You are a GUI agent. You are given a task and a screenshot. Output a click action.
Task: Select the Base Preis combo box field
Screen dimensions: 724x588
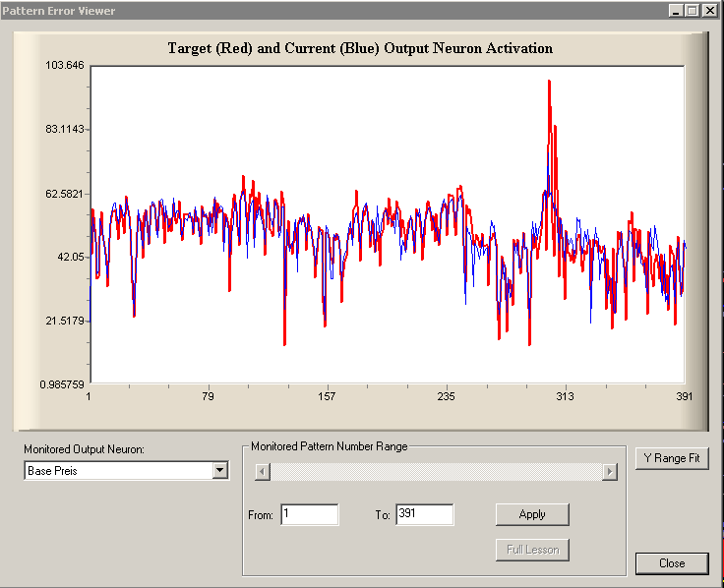tap(118, 471)
